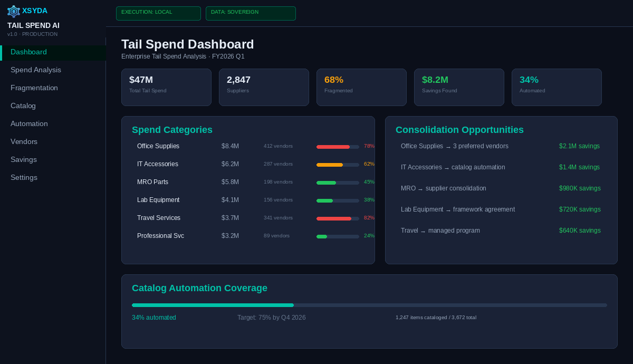Click the $1.4M savings link for IT Accessories
The height and width of the screenshot is (364, 633).
(579, 167)
